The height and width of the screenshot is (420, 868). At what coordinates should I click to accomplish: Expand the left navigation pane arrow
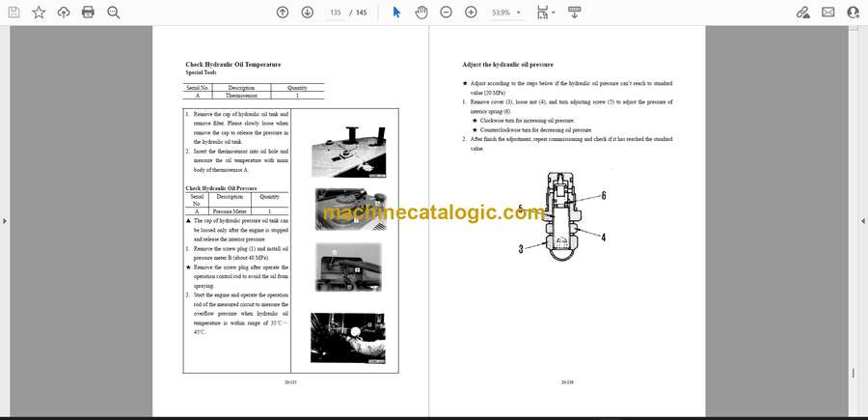coord(5,221)
